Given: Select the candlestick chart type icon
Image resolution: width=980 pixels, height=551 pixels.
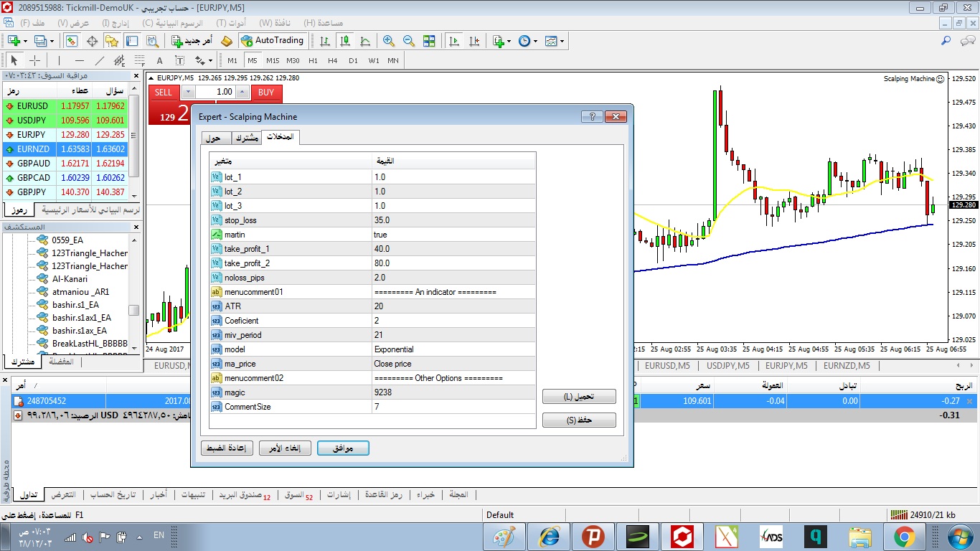Looking at the screenshot, I should (x=345, y=41).
